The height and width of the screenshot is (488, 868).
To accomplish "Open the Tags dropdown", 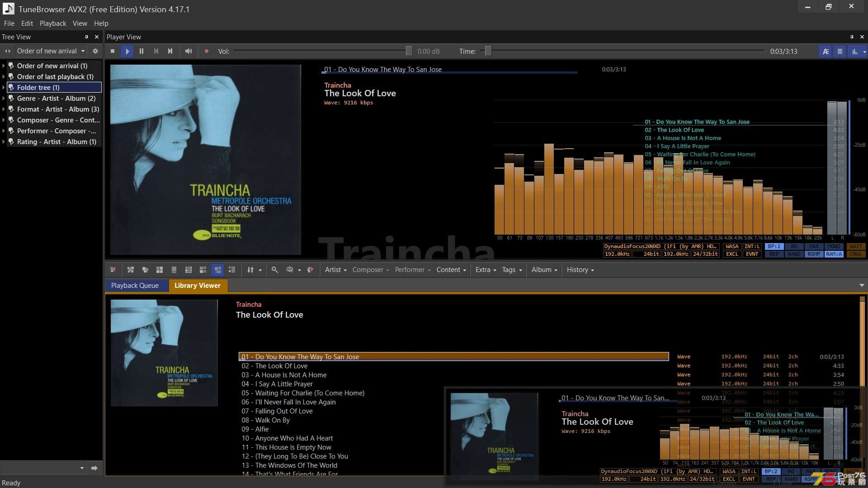I will click(x=512, y=270).
